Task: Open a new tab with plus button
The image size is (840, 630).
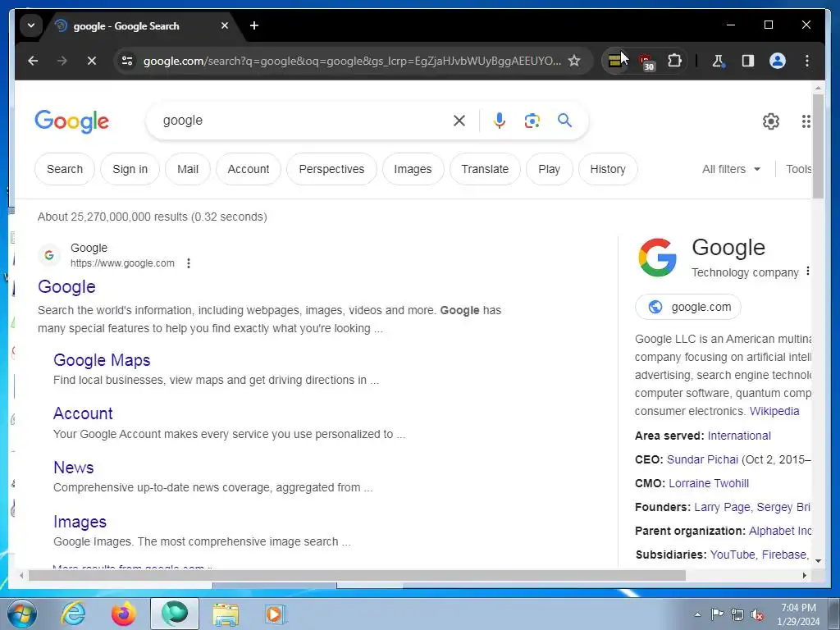Action: pos(254,25)
